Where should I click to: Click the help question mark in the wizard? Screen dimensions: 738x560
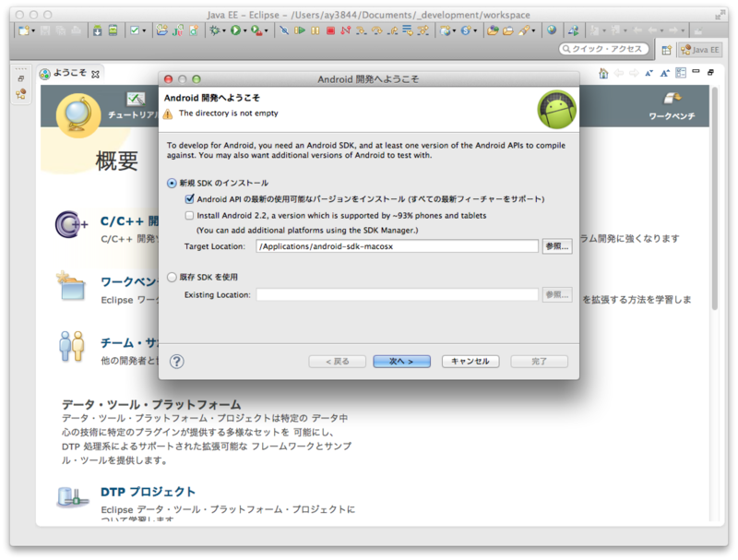coord(175,361)
